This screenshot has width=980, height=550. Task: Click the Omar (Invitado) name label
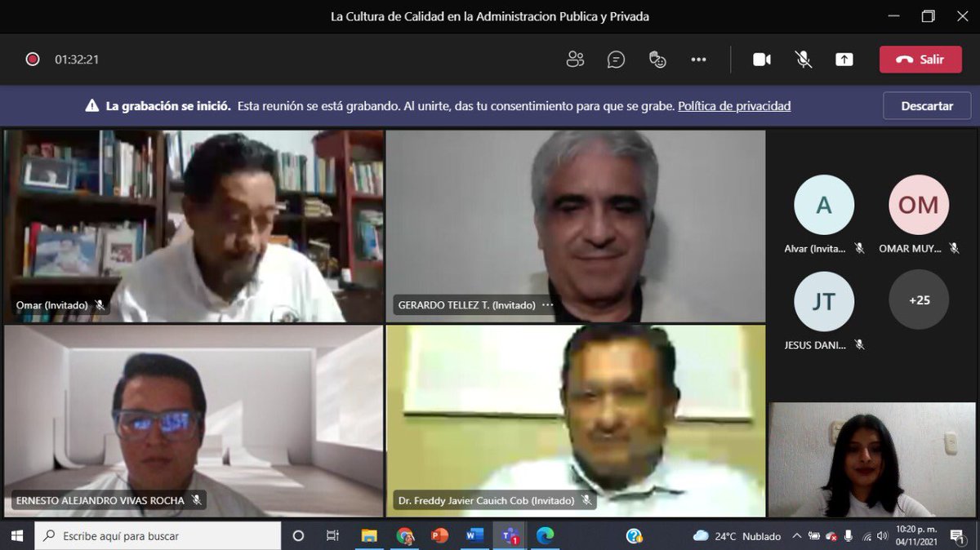pyautogui.click(x=51, y=305)
